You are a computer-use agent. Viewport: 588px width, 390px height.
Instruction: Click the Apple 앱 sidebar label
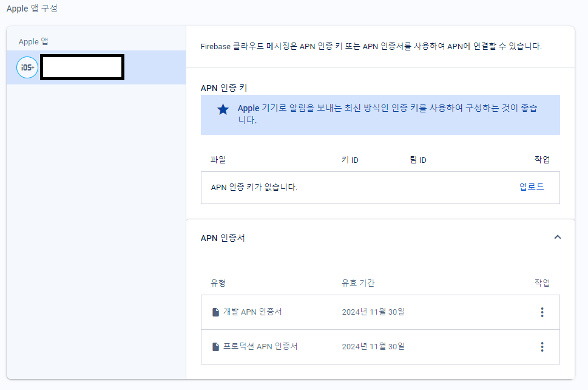click(x=33, y=42)
